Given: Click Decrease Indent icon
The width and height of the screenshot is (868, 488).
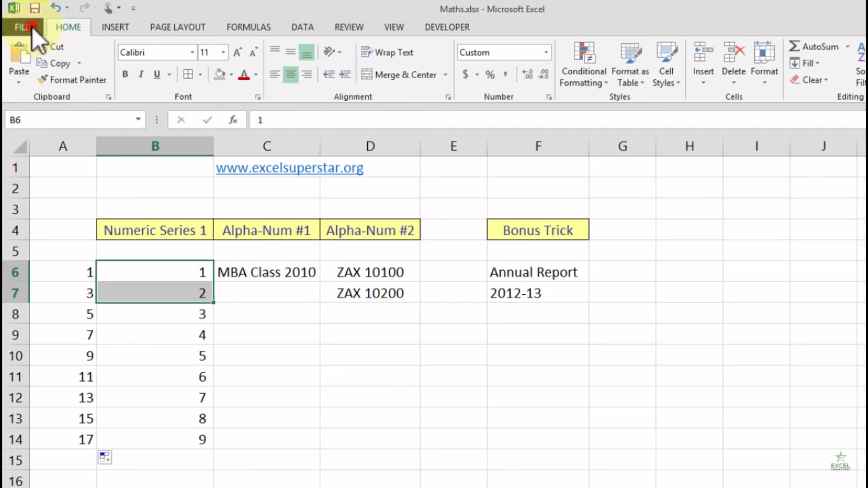Looking at the screenshot, I should click(x=329, y=74).
